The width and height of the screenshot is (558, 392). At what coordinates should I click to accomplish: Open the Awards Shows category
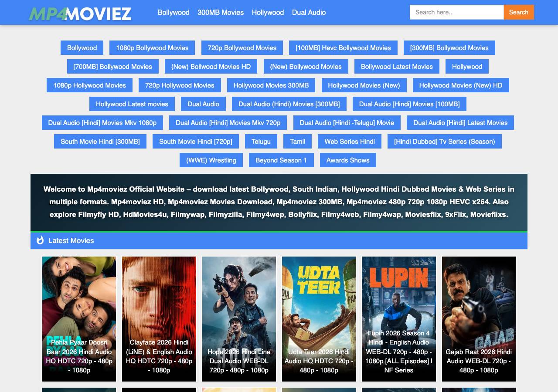[348, 160]
